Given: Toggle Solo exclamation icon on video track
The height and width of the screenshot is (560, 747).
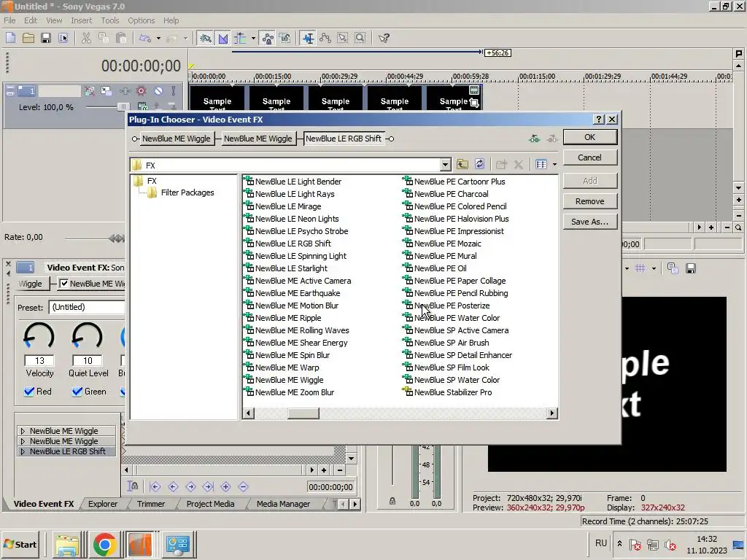Looking at the screenshot, I should pos(174,90).
